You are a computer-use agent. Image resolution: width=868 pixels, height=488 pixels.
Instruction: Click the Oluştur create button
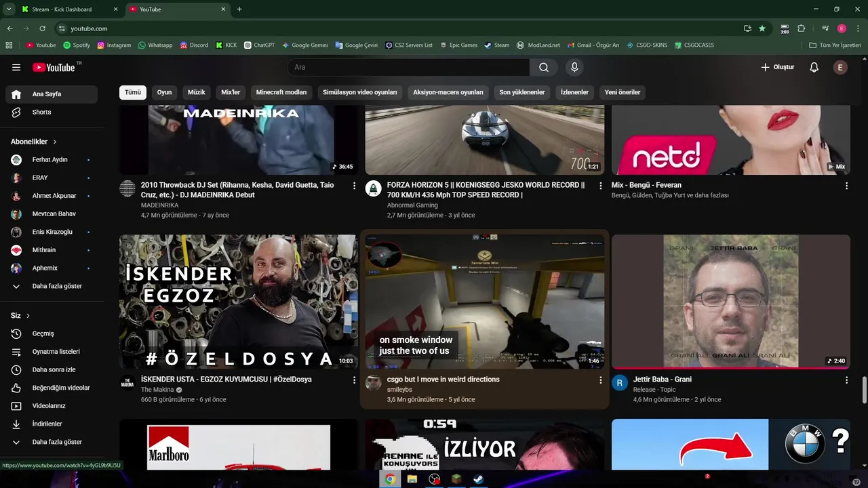point(777,67)
